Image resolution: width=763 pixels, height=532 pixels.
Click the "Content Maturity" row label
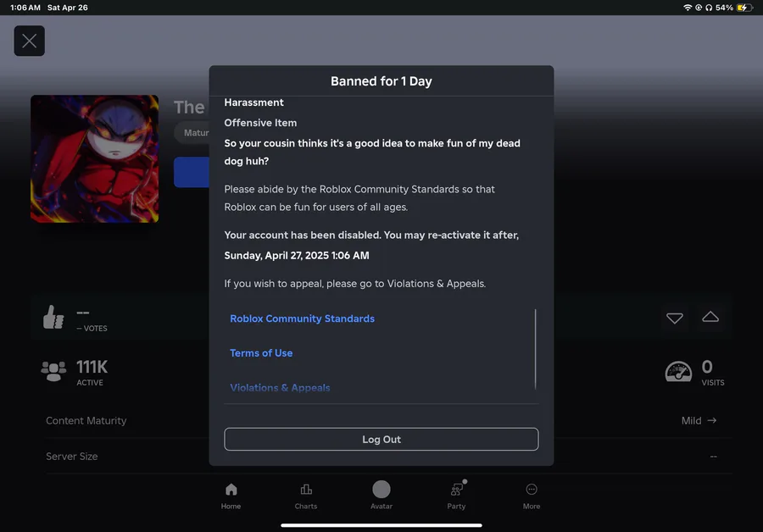pyautogui.click(x=86, y=421)
